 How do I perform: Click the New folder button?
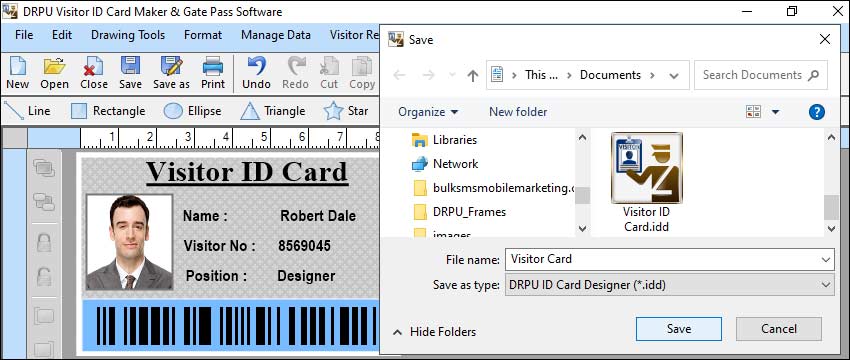click(518, 112)
